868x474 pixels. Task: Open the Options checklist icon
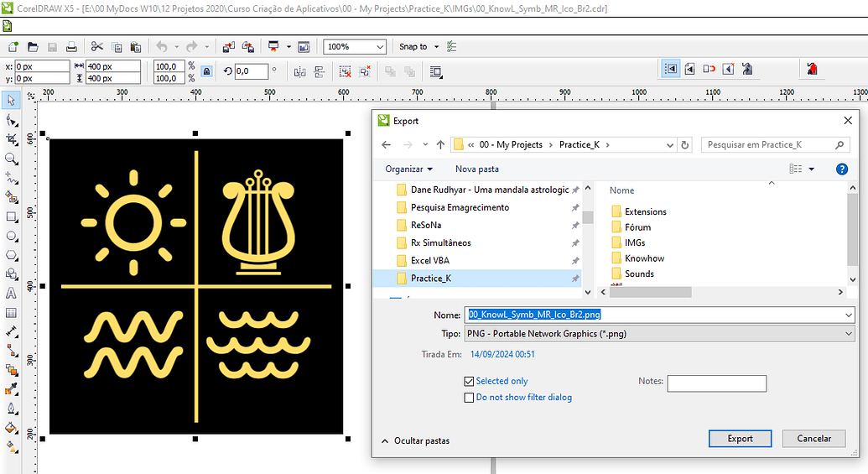(452, 46)
